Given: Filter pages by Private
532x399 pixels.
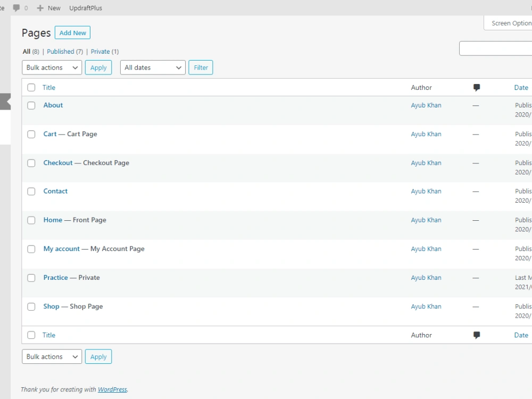Looking at the screenshot, I should tap(100, 52).
